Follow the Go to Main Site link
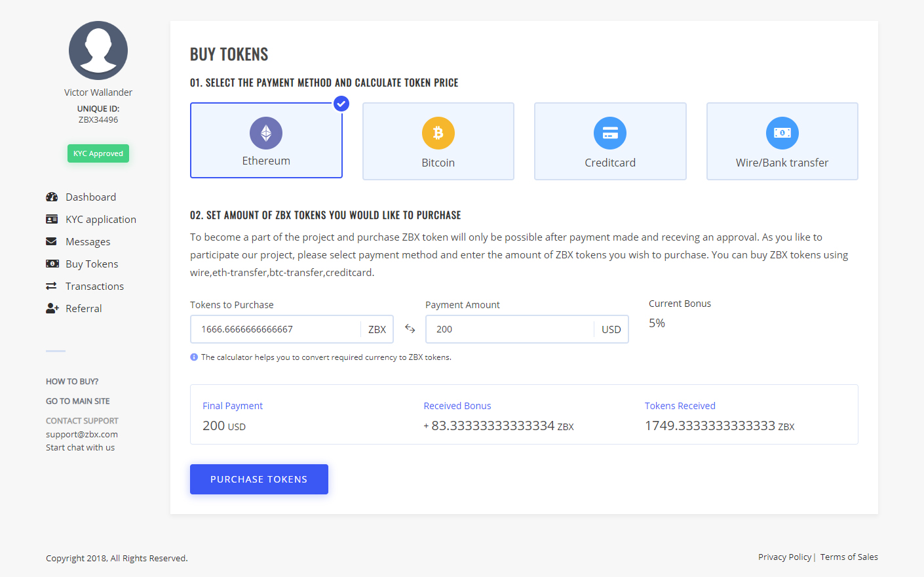 coord(78,401)
